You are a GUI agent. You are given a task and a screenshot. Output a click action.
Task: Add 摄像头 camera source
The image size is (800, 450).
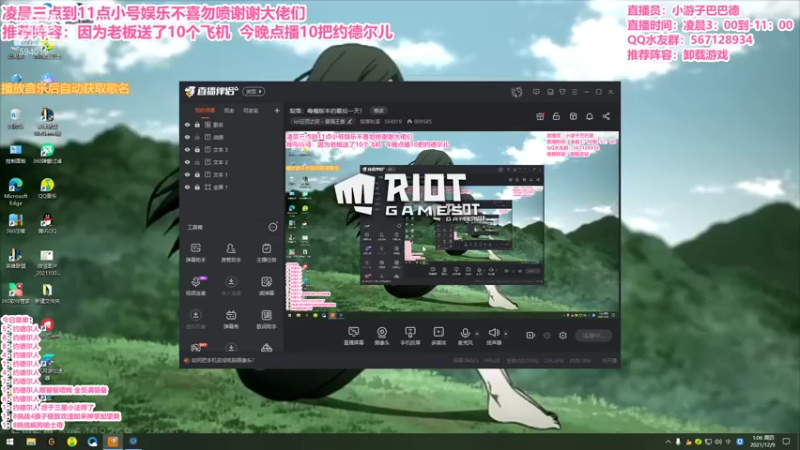(x=382, y=336)
